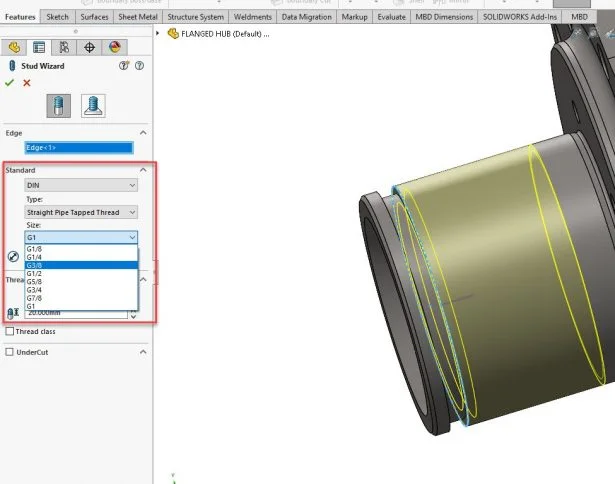Select the stud on surface icon
Screen dimensions: 615x484
pyautogui.click(x=92, y=106)
